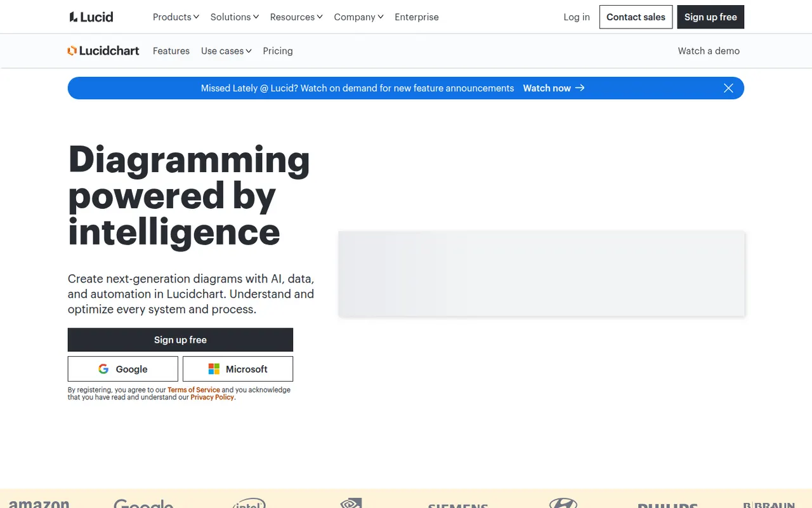
Task: Go to the Enterprise page
Action: coord(417,17)
